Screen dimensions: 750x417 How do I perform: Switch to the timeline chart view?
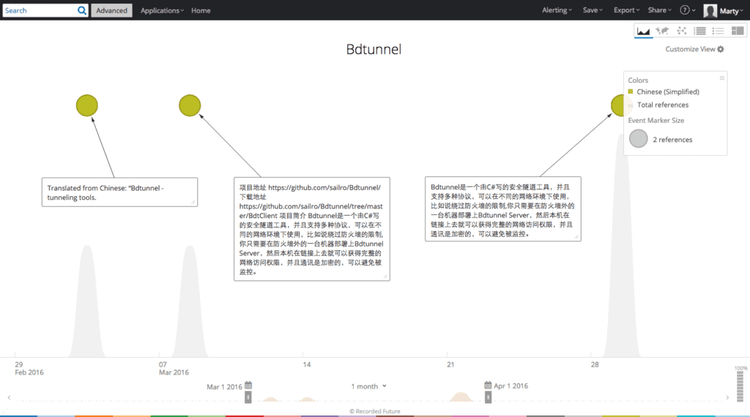point(643,32)
